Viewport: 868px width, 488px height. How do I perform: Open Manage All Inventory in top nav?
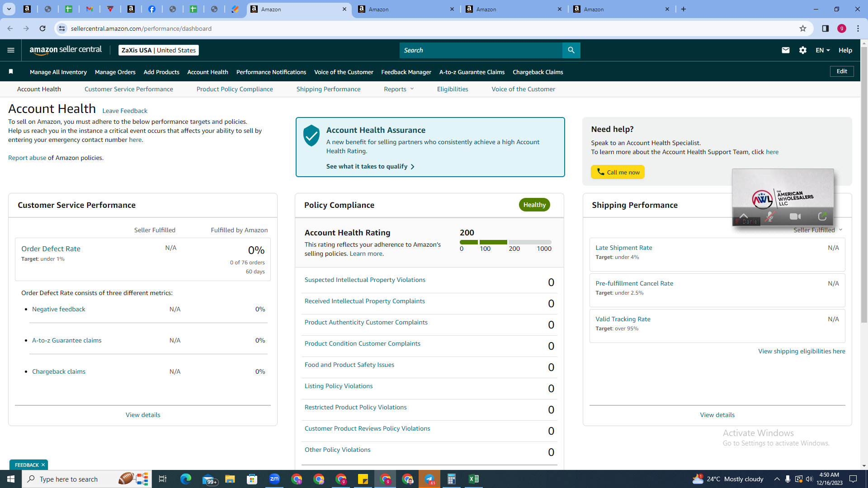tap(58, 72)
